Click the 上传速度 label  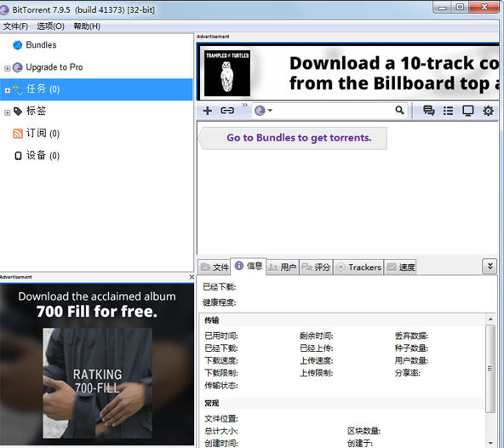[317, 361]
